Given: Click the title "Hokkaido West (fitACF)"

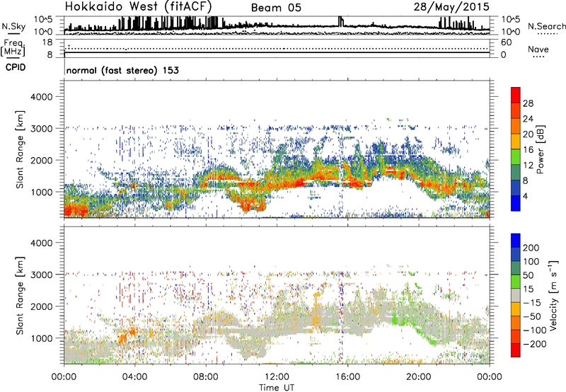Looking at the screenshot, I should (x=138, y=6).
